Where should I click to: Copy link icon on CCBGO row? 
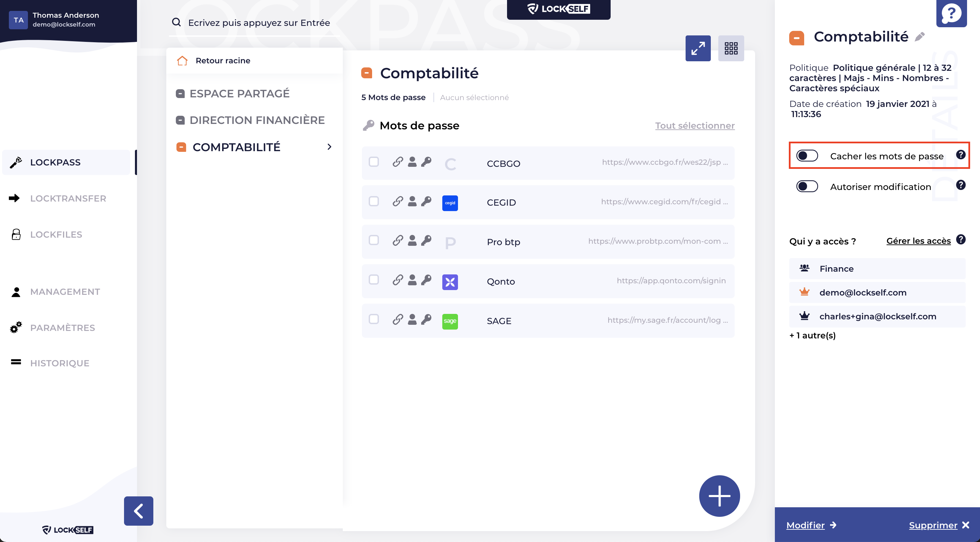coord(398,161)
